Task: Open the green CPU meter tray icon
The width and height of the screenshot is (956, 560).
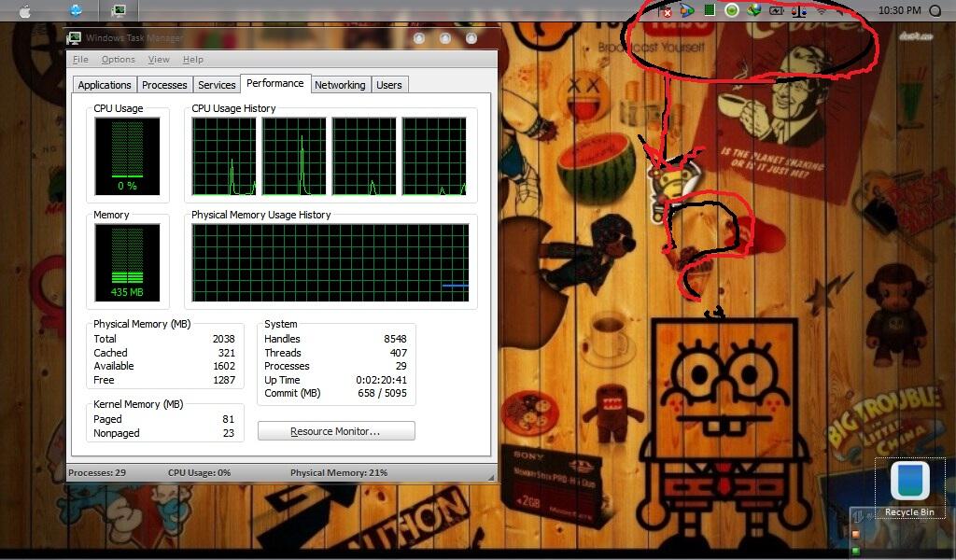Action: tap(710, 9)
